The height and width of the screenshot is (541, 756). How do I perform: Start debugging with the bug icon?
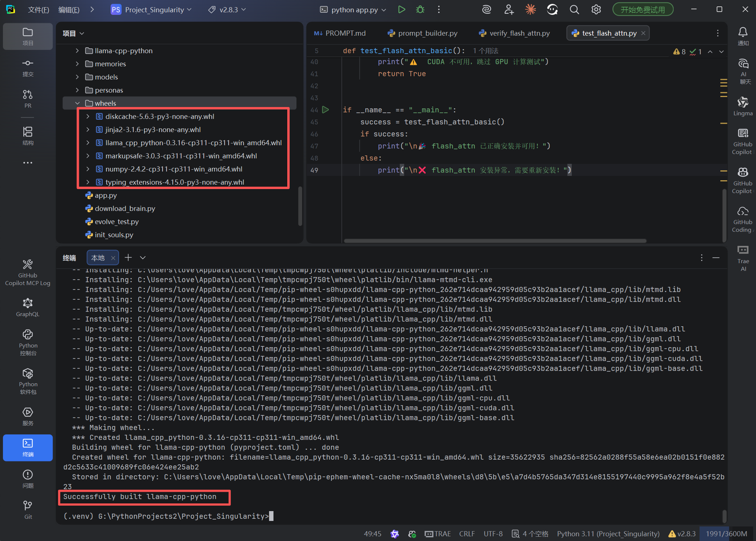420,9
